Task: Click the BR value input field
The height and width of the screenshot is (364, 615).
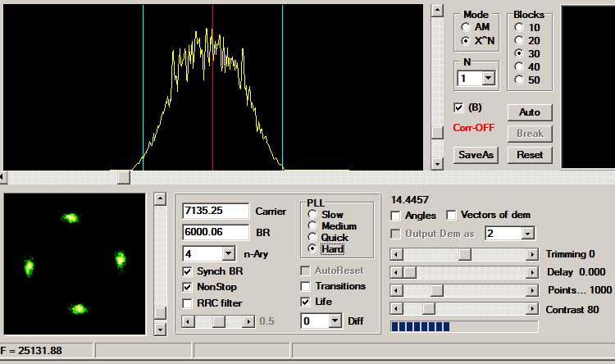Action: 215,232
